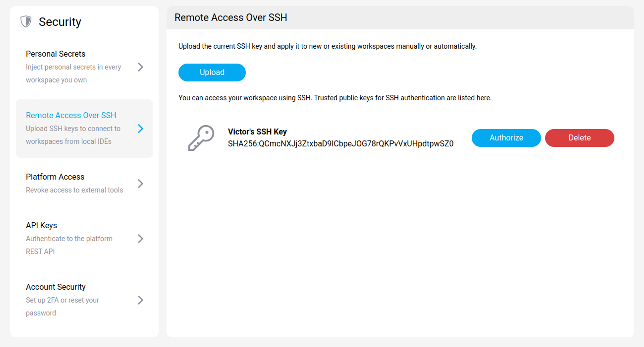Screen dimensions: 644x347
Task: Click Victor's SSH Key name
Action: pos(257,132)
